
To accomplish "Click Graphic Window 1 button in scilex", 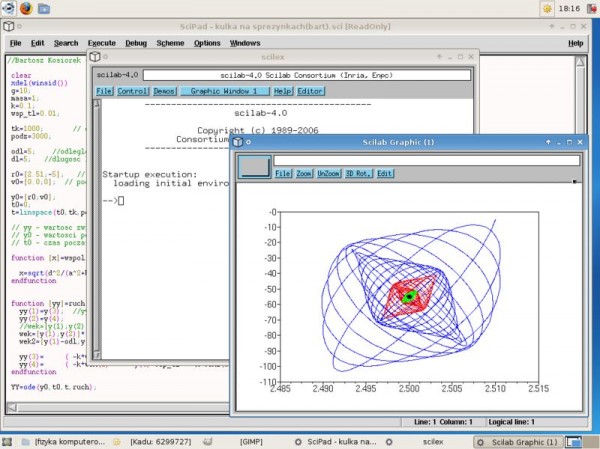I will click(225, 91).
